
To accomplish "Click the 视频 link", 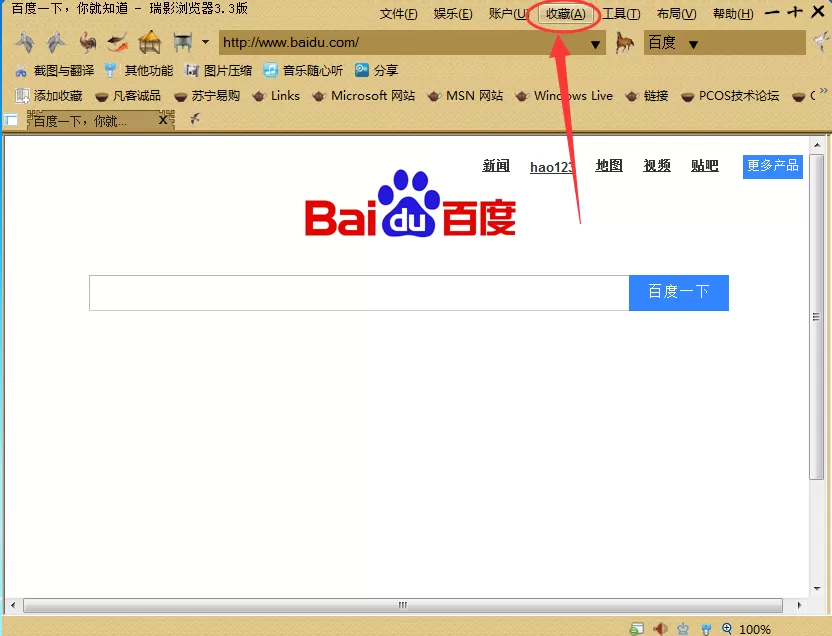I will click(x=657, y=166).
